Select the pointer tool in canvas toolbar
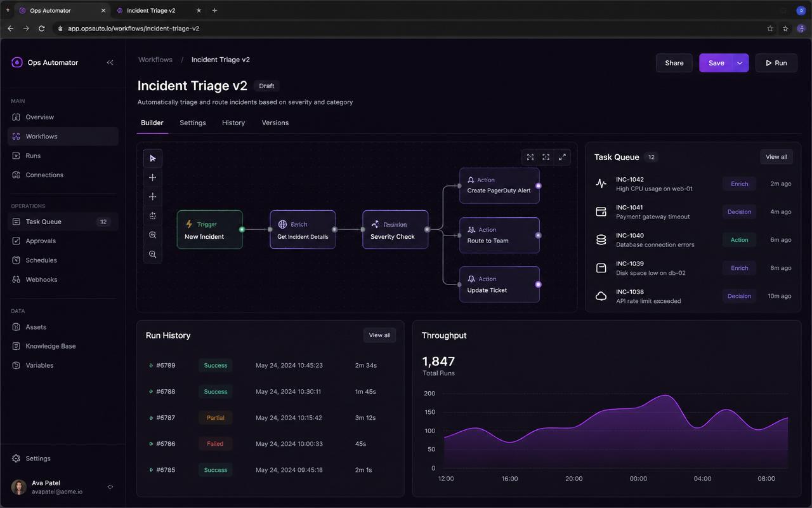This screenshot has height=508, width=812. (x=152, y=158)
